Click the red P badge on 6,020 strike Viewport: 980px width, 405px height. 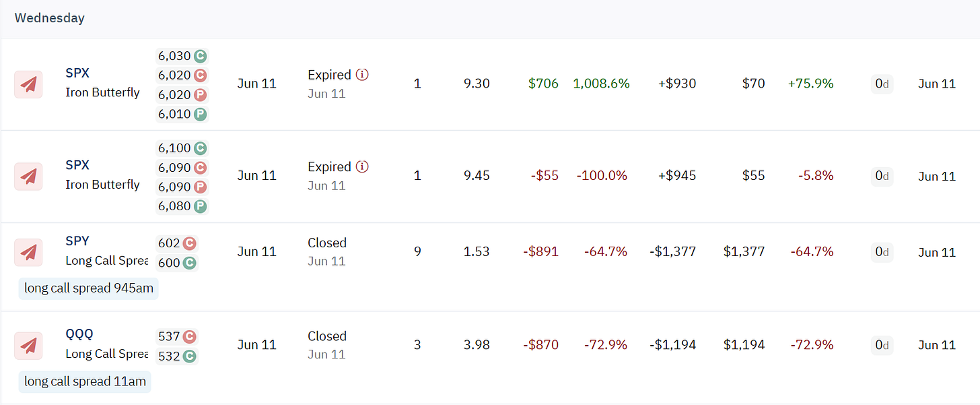200,95
